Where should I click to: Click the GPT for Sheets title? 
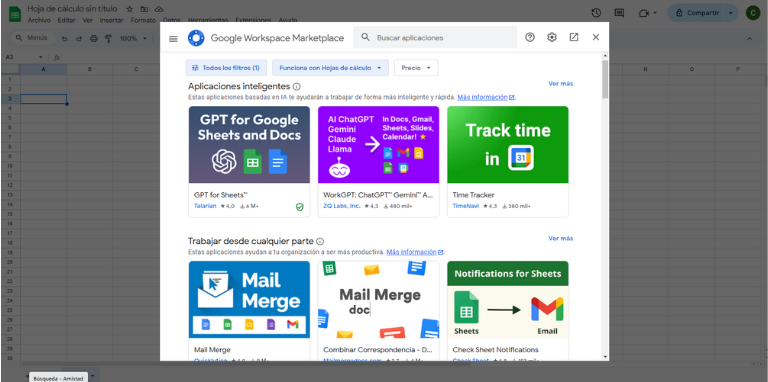pos(220,195)
